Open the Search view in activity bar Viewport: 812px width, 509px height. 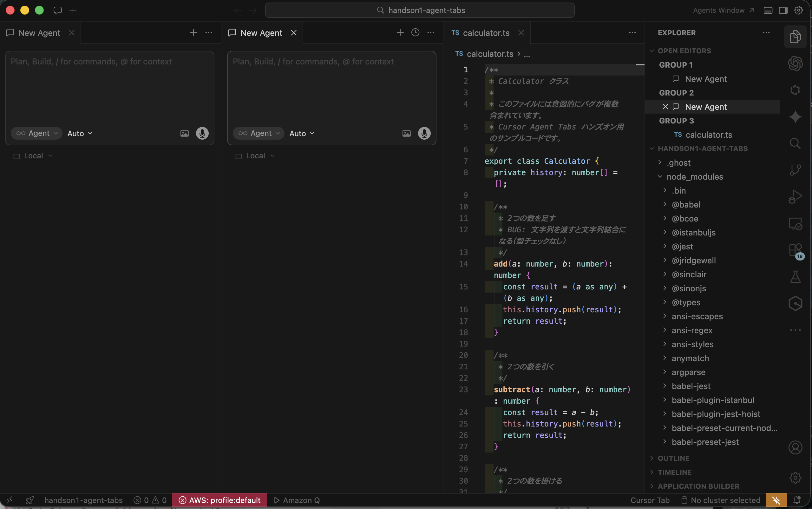[795, 144]
